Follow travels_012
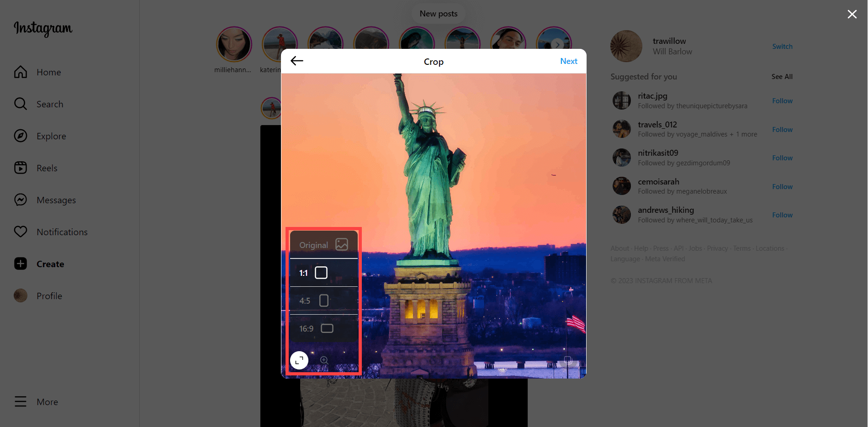 click(x=782, y=129)
